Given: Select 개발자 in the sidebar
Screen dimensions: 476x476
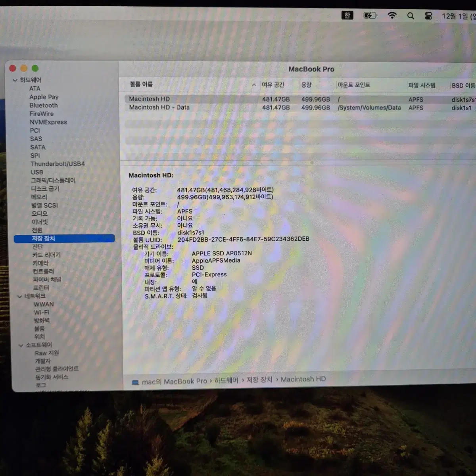Looking at the screenshot, I should (x=43, y=361).
